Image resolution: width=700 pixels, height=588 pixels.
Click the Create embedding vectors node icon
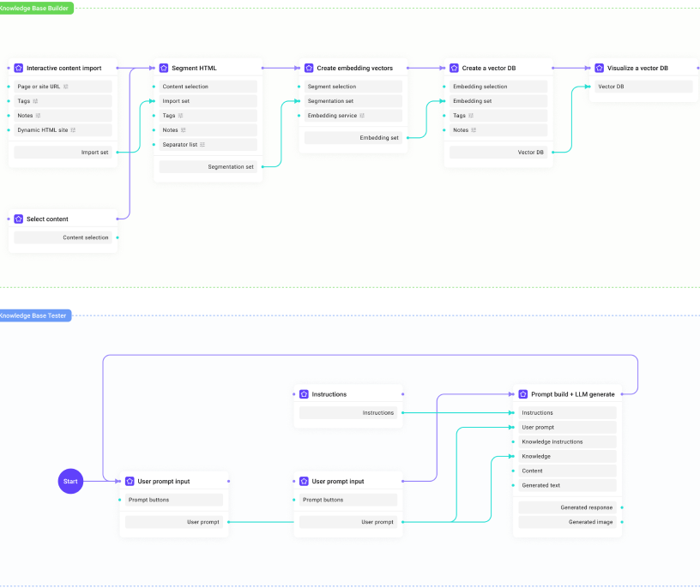point(309,68)
